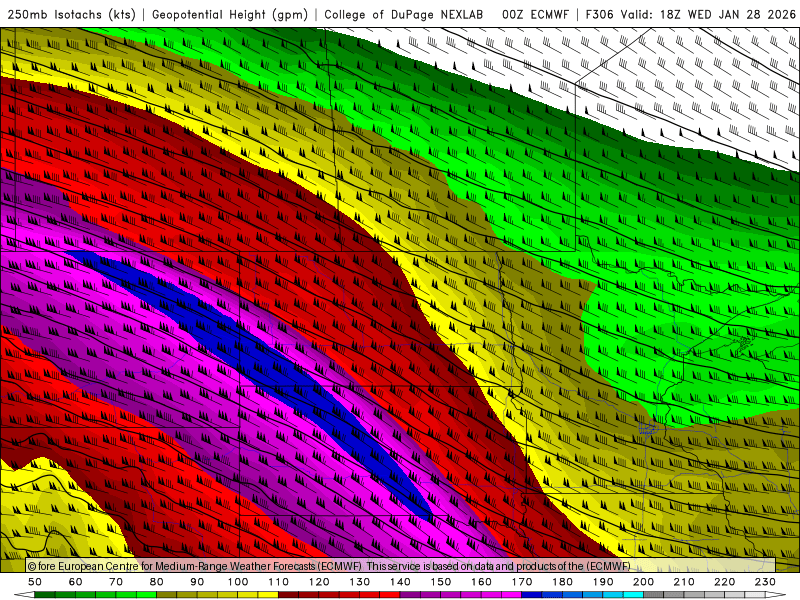This screenshot has height=600, width=800.
Task: Click the '220' color scale label
Action: (x=724, y=582)
